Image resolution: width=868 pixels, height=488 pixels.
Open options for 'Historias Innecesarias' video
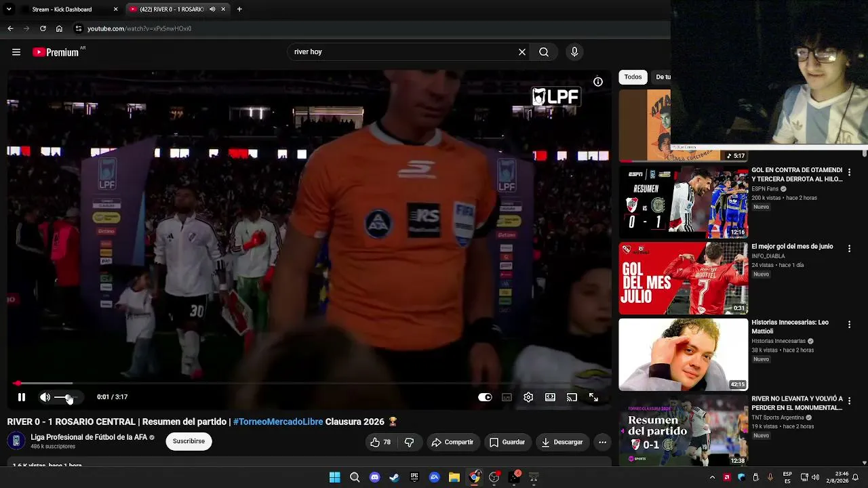point(849,325)
